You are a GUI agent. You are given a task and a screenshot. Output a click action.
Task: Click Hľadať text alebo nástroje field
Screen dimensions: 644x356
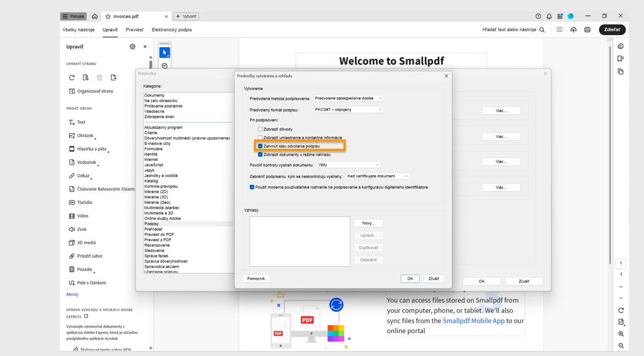point(509,30)
